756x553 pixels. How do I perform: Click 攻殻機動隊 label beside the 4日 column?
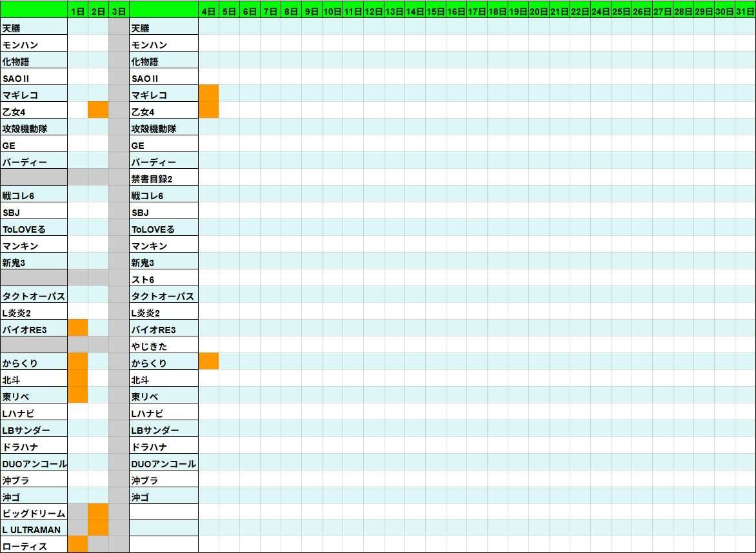[x=164, y=127]
